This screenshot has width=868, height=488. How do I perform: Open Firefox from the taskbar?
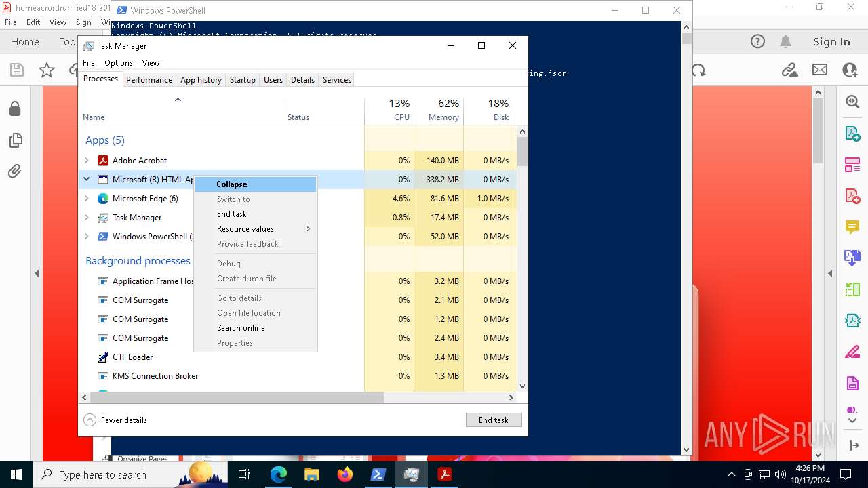345,474
